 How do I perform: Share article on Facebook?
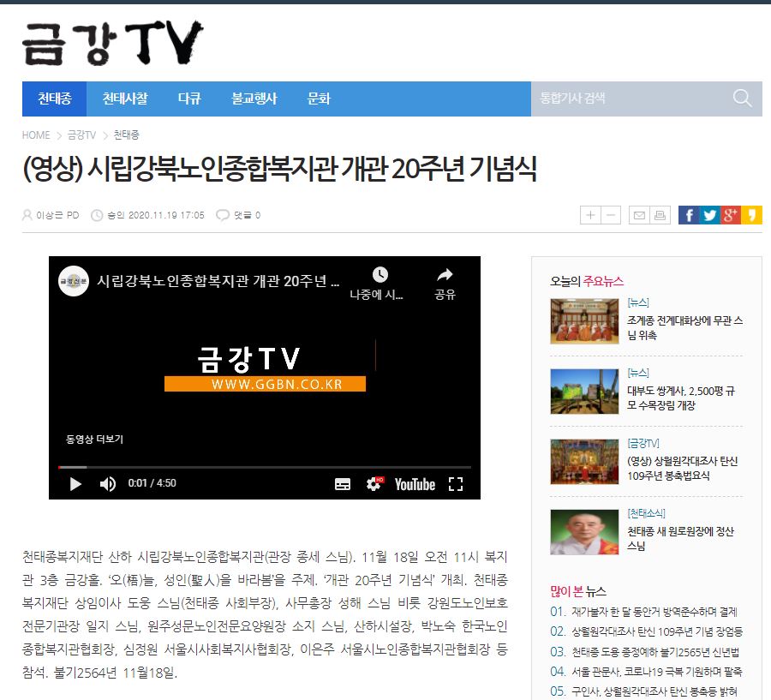[x=688, y=215]
